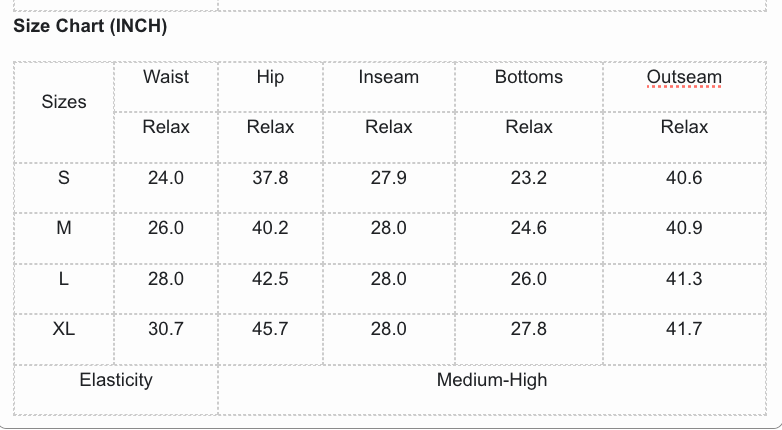Image resolution: width=782 pixels, height=430 pixels.
Task: Click the underlined Outseam header
Action: pyautogui.click(x=684, y=77)
